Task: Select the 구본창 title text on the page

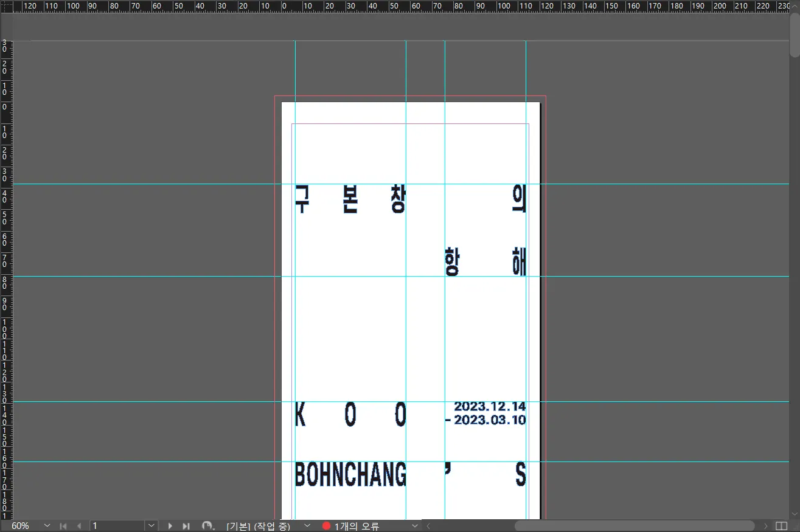Action: point(350,199)
